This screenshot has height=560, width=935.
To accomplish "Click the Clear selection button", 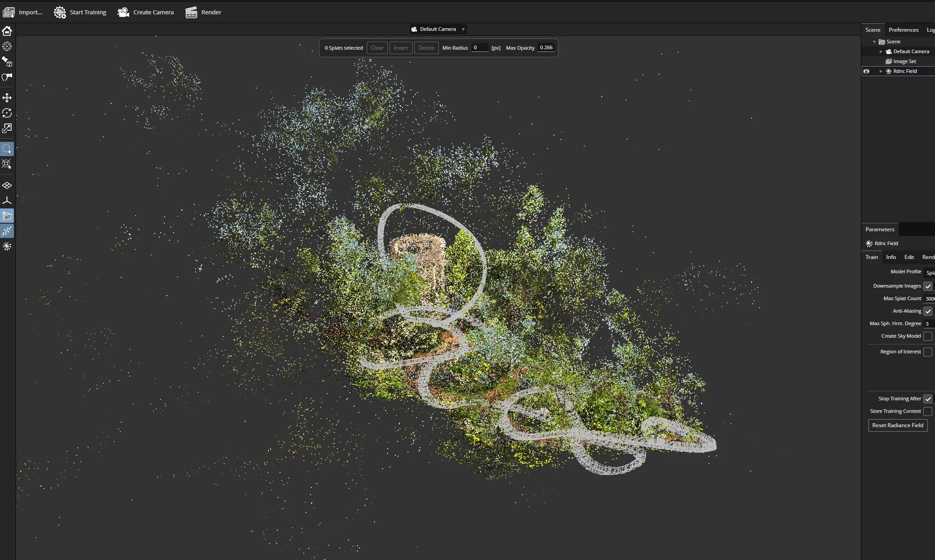I will (x=377, y=48).
